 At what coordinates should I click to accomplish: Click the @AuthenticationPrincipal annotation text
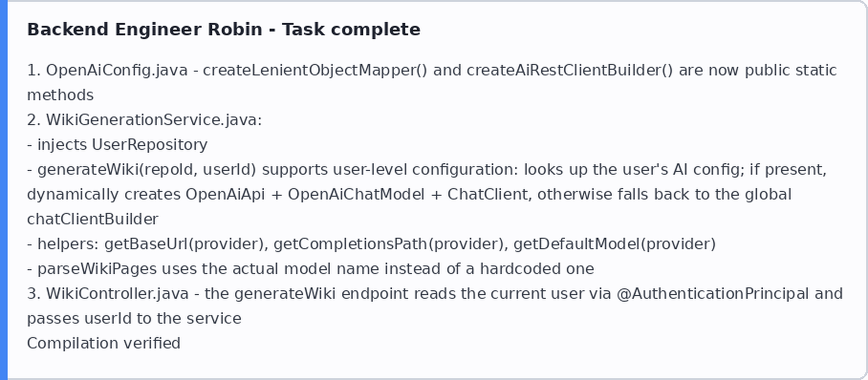[713, 294]
